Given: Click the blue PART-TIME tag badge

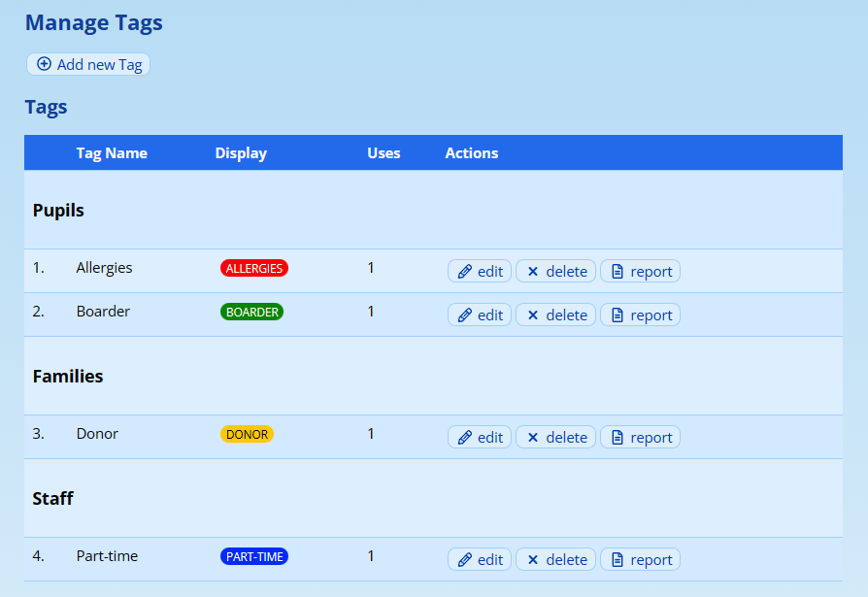Looking at the screenshot, I should coord(254,556).
